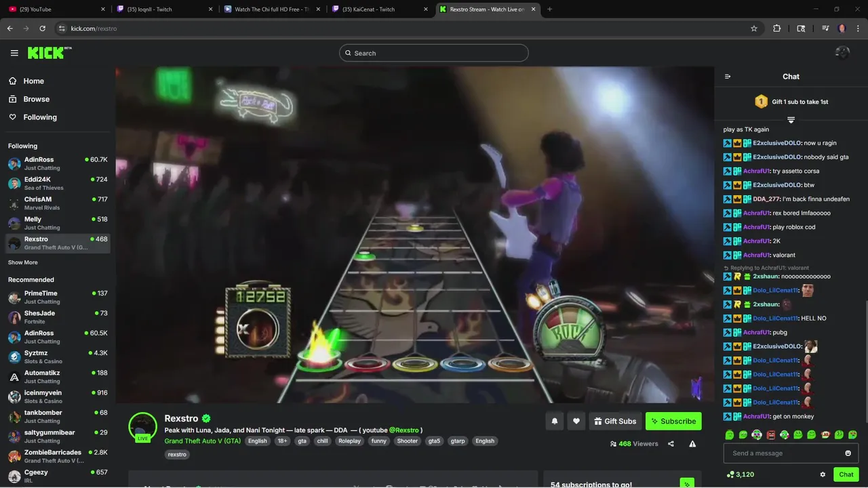The height and width of the screenshot is (488, 868).
Task: Click DDA_277 username in chat
Action: pos(766,199)
